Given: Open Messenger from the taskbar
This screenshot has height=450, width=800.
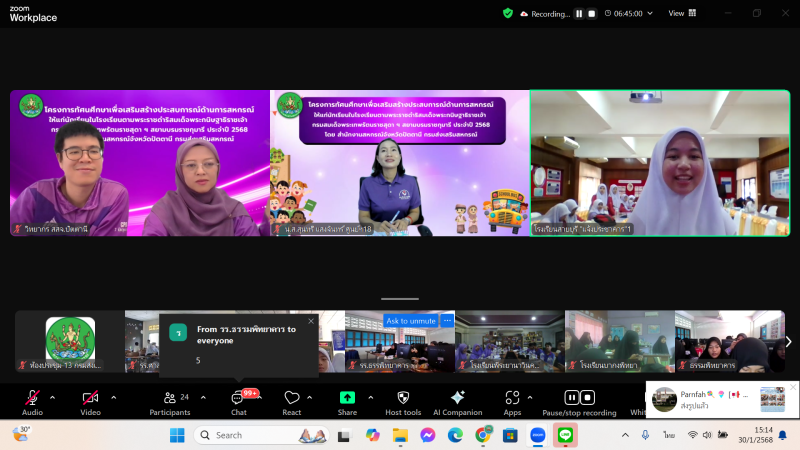Looking at the screenshot, I should pyautogui.click(x=428, y=435).
